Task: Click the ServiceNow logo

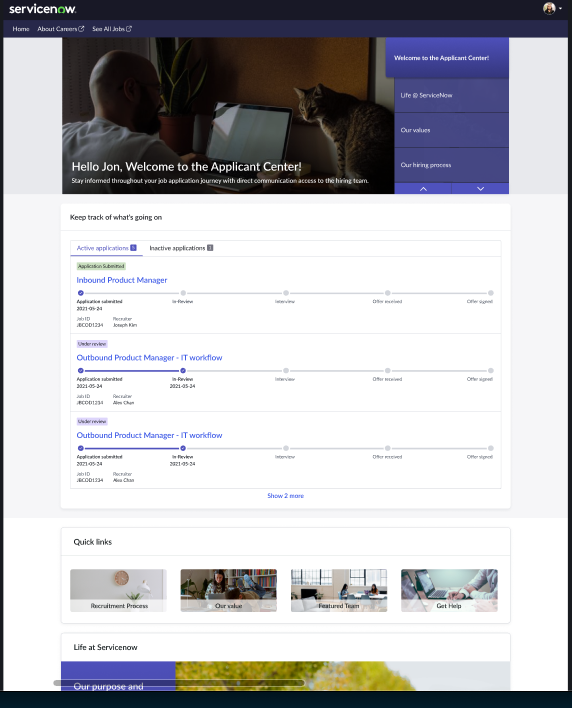Action: pyautogui.click(x=42, y=9)
